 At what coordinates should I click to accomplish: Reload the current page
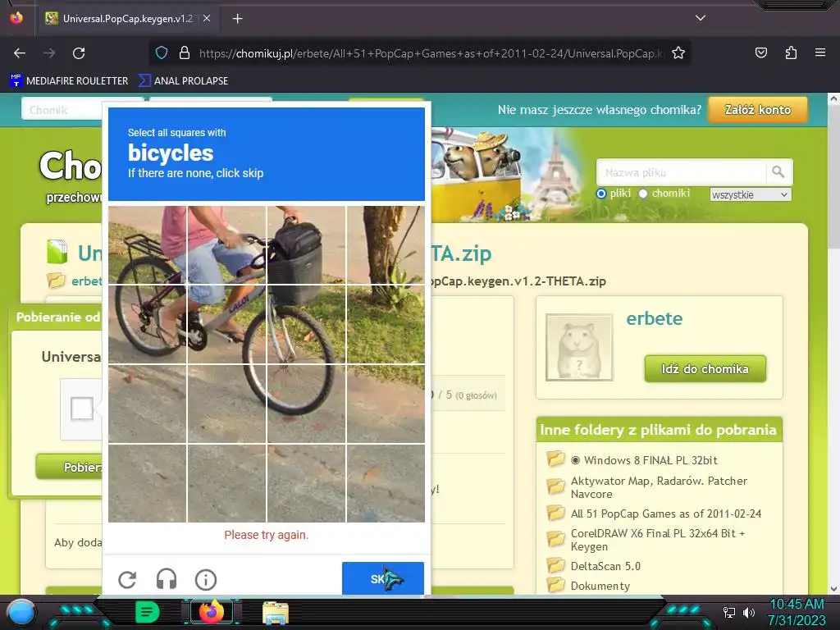79,53
